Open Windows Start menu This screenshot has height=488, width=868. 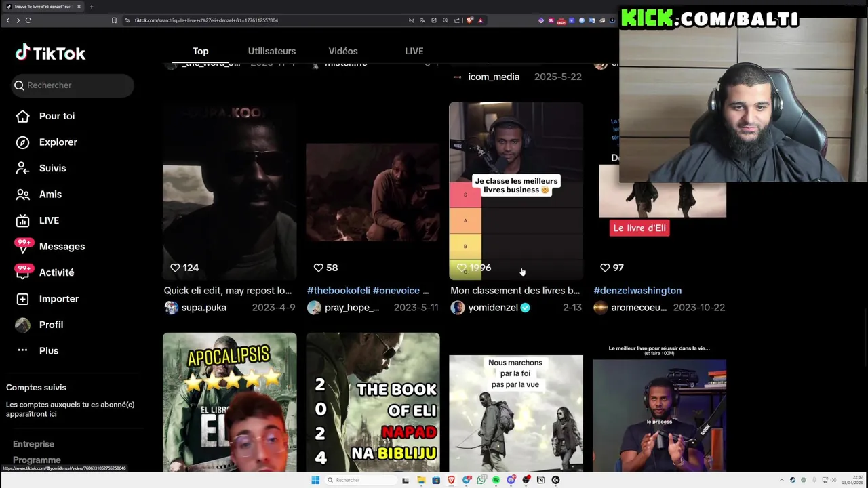pyautogui.click(x=315, y=480)
